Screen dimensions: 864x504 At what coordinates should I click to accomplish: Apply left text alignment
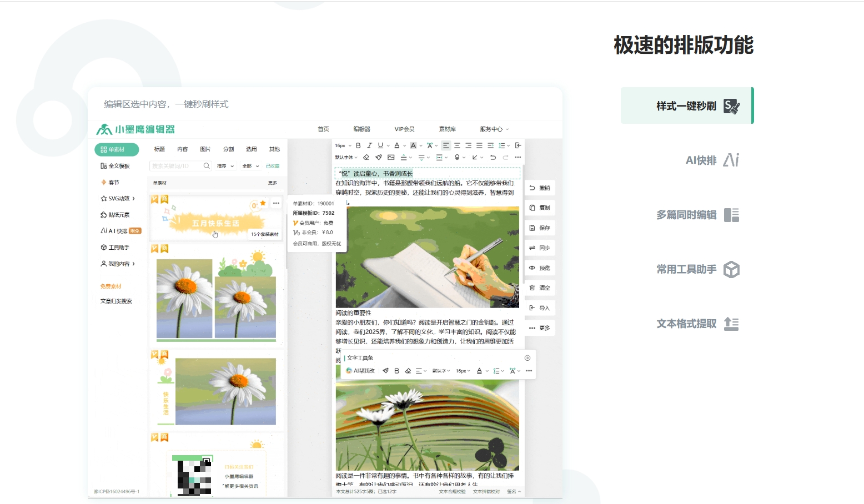point(446,145)
